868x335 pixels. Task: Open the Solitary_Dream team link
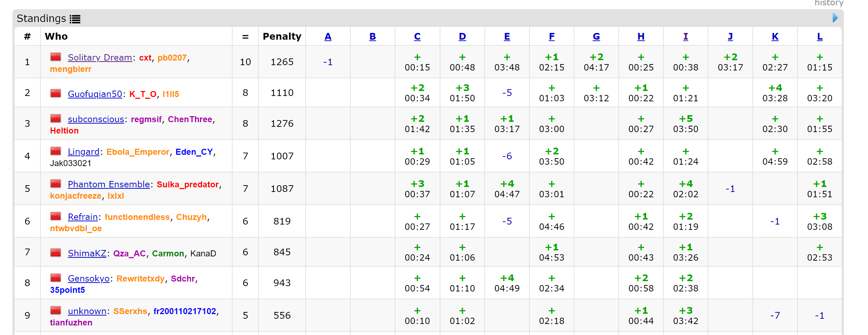[x=100, y=57]
